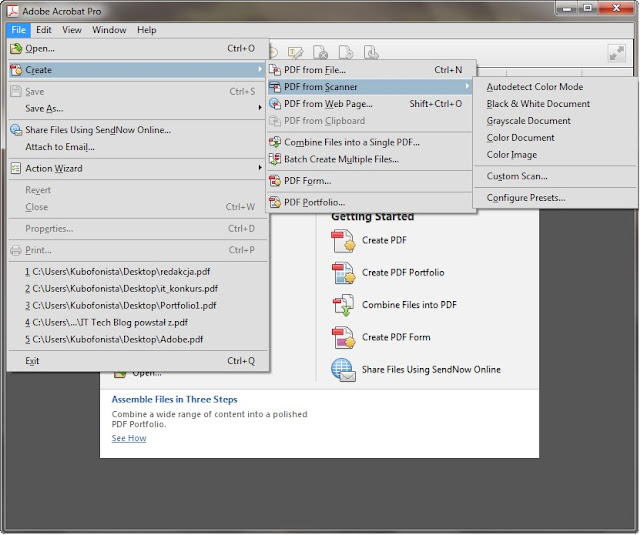Click the Share Files SendNow globe icon in menu
Image resolution: width=640 pixels, height=535 pixels.
16,130
